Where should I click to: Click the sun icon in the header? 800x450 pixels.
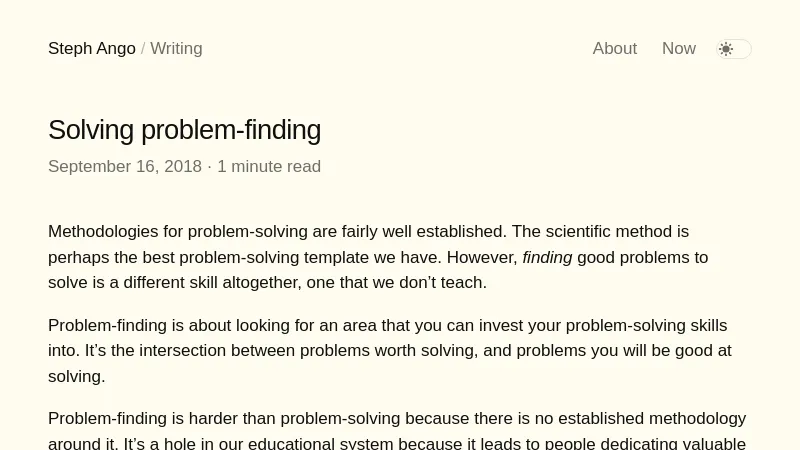tap(726, 49)
